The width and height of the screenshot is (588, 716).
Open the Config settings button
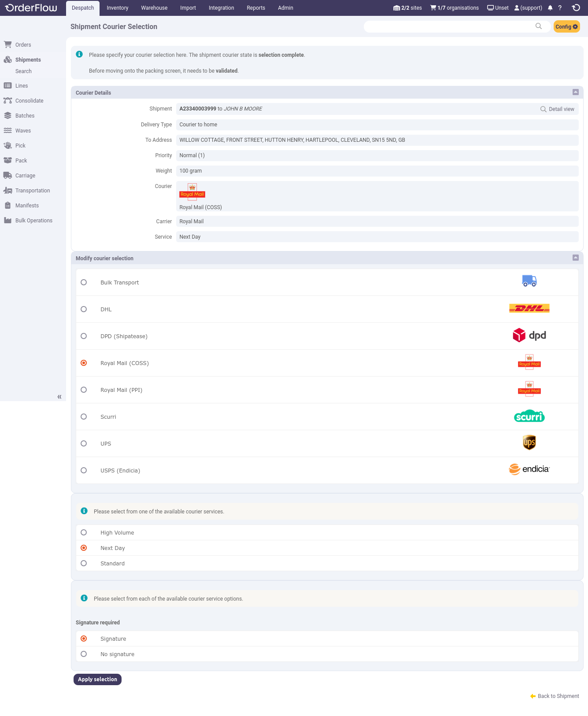click(566, 27)
